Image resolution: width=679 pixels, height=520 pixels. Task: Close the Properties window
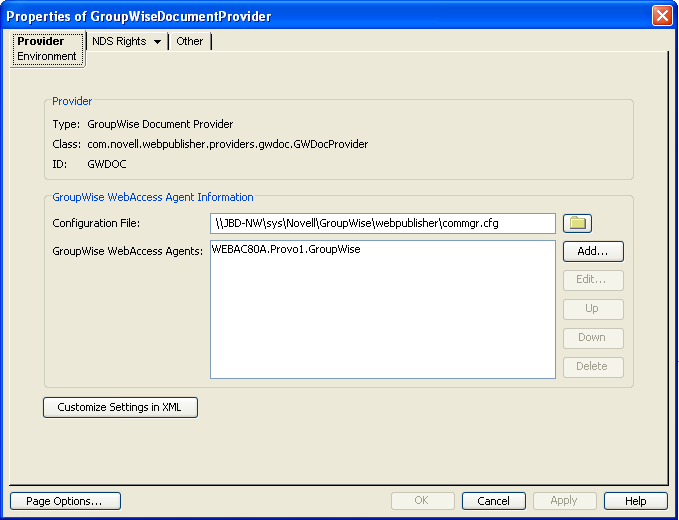click(662, 16)
